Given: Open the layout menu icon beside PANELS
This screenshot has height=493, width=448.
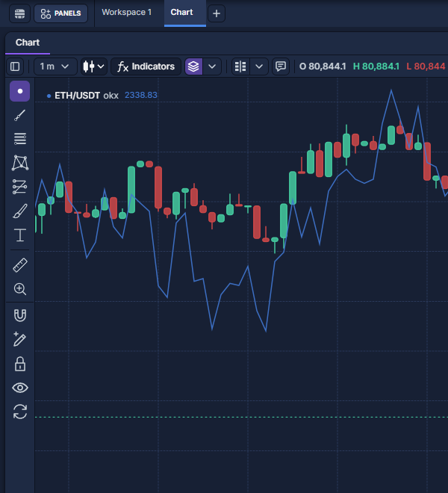Looking at the screenshot, I should point(19,13).
